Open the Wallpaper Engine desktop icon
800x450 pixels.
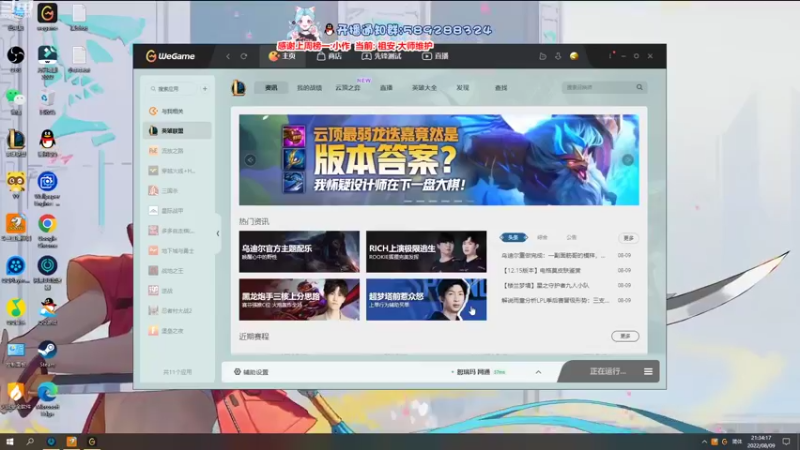pyautogui.click(x=47, y=188)
